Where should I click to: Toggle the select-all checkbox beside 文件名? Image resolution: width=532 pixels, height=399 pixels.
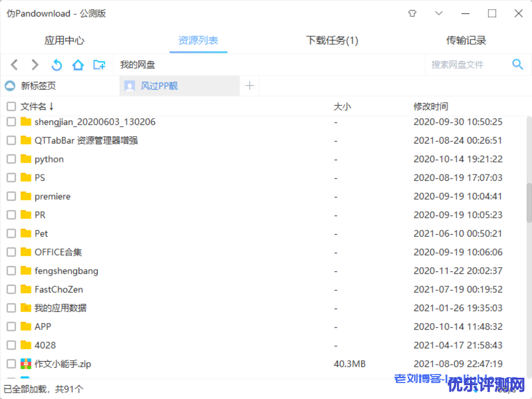(11, 106)
